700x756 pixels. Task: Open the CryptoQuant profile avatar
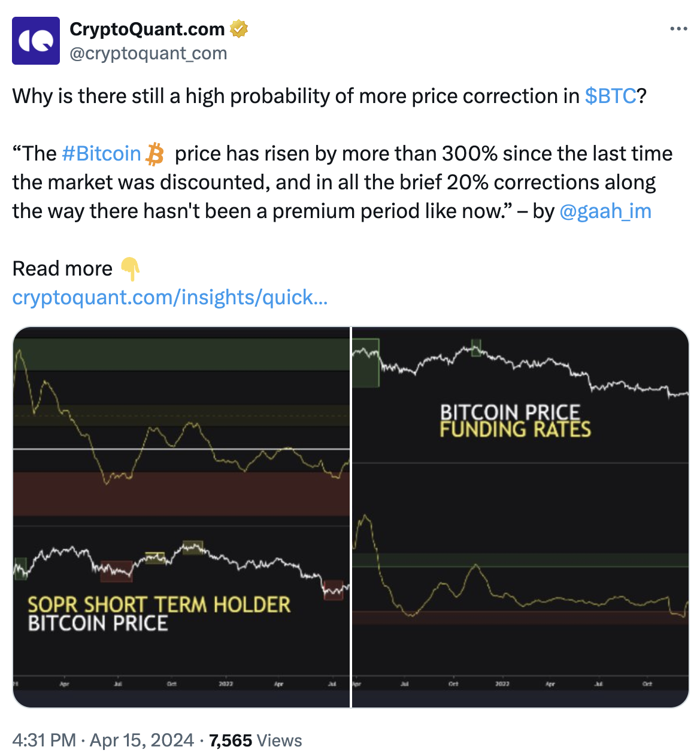pos(36,41)
